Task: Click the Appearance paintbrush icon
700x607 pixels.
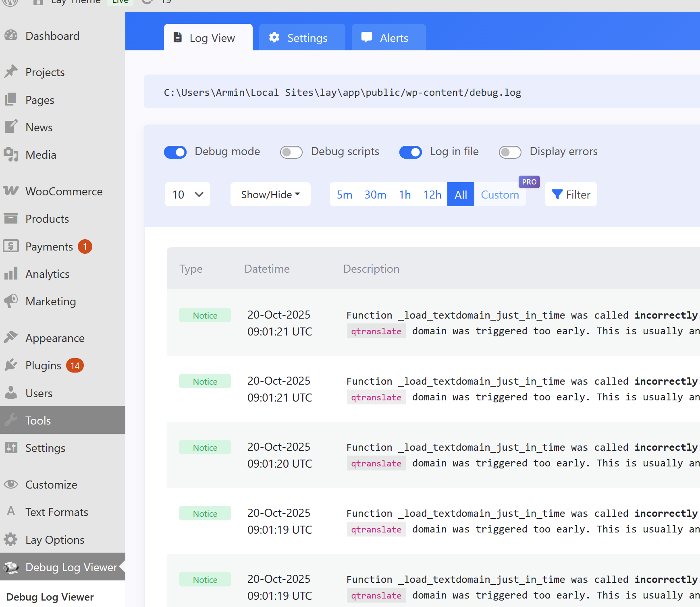Action: coord(11,338)
